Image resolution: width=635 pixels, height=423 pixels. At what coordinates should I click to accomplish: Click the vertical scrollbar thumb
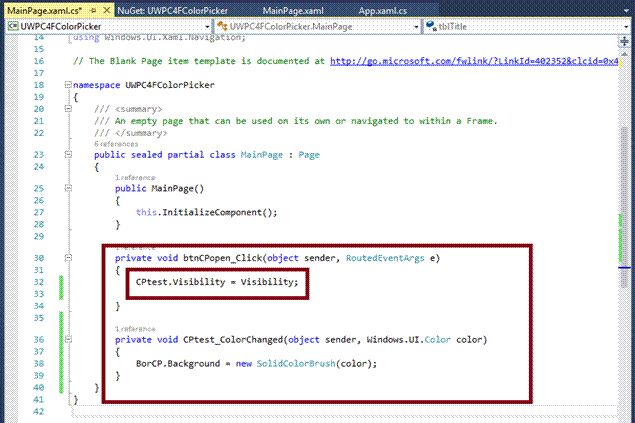(x=624, y=206)
